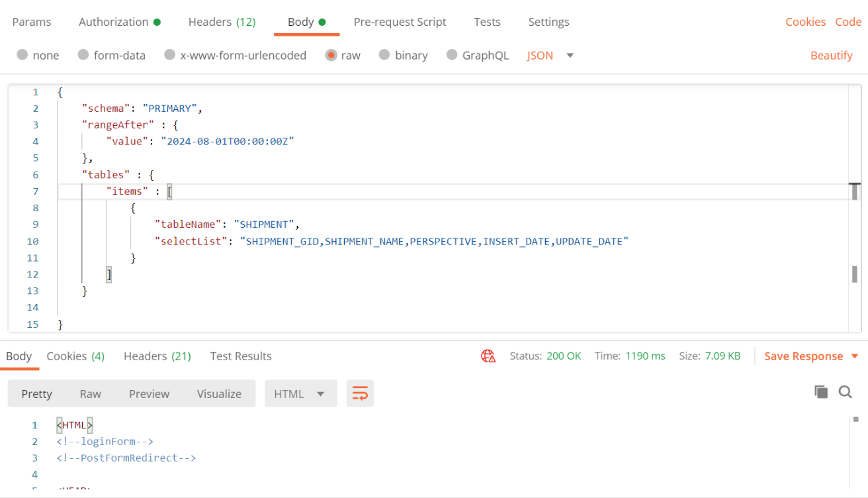Open response Headers showing 21 entries
This screenshot has height=498, width=868.
click(x=157, y=356)
